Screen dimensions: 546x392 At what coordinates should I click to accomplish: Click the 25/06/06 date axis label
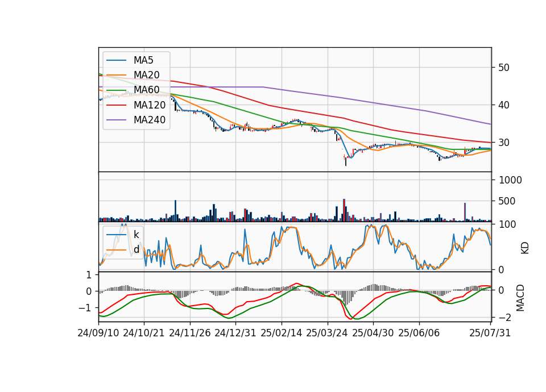pos(419,333)
